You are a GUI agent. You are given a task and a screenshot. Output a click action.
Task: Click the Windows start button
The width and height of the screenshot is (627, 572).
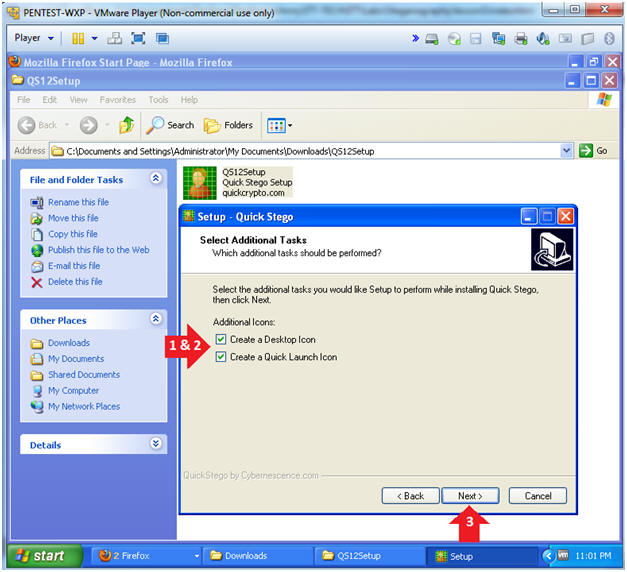click(45, 556)
